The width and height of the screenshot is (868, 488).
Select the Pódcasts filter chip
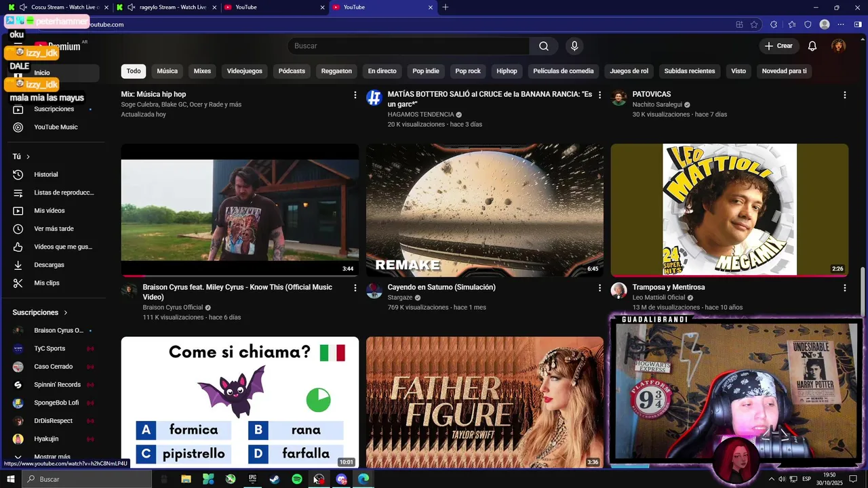(292, 71)
